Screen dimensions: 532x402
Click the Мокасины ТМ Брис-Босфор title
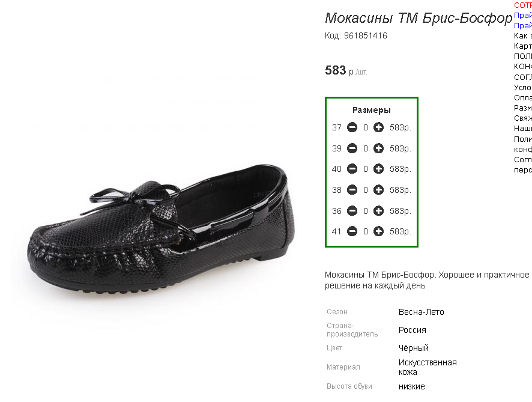419,18
